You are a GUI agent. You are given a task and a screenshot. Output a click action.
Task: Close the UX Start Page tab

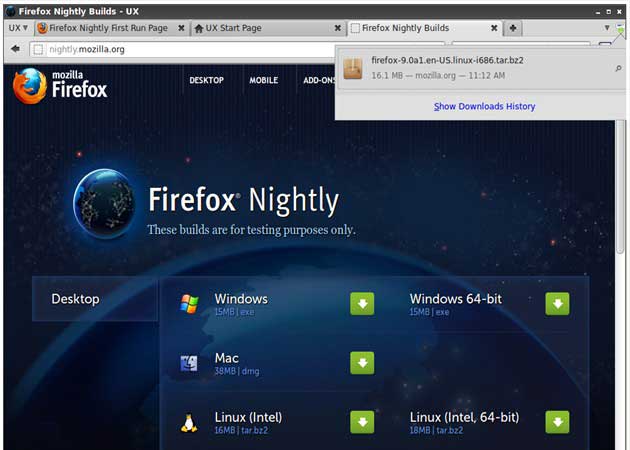(337, 28)
